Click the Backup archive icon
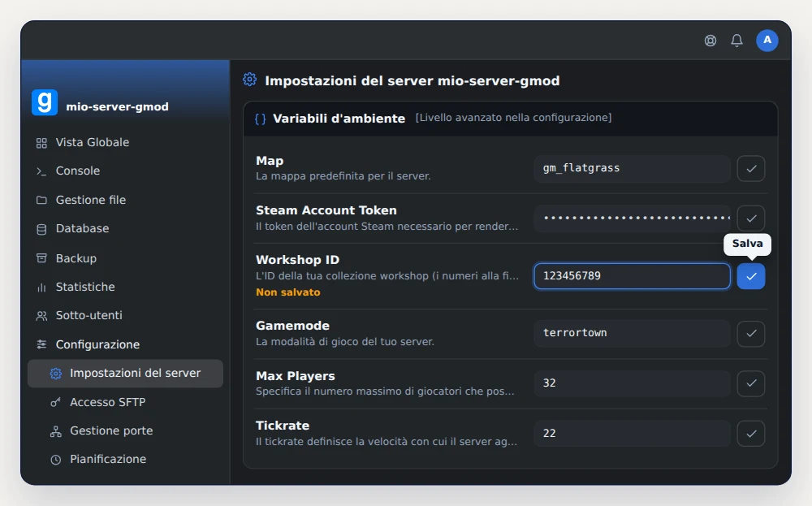Screen dimensions: 812x506 coord(41,258)
